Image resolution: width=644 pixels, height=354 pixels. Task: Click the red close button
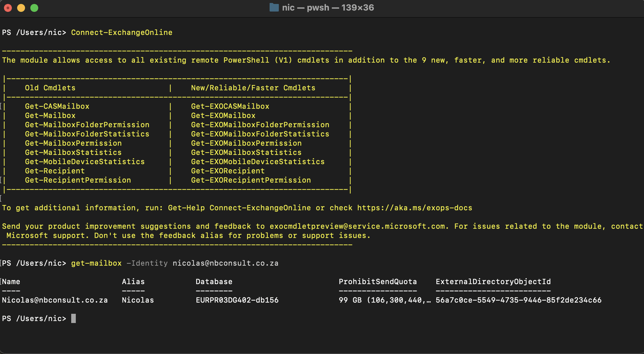[x=8, y=8]
